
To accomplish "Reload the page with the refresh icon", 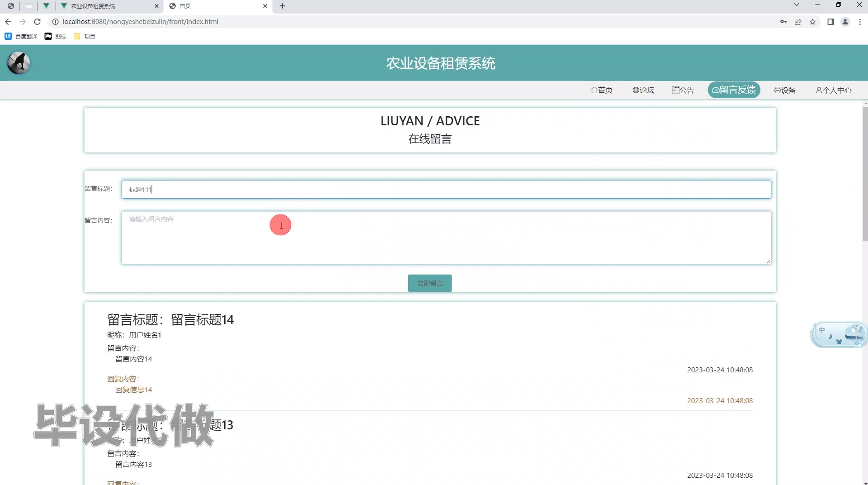I will [x=38, y=22].
